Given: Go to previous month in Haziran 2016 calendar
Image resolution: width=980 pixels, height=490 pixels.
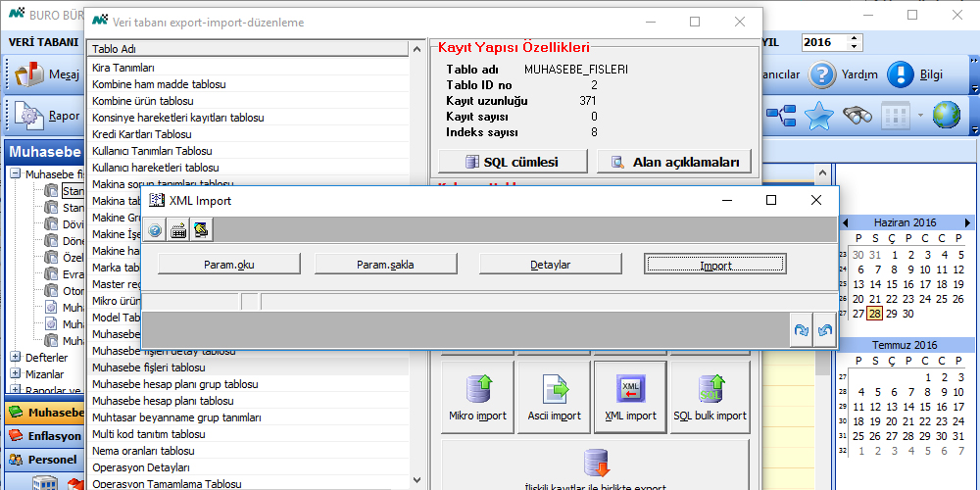Looking at the screenshot, I should 845,223.
